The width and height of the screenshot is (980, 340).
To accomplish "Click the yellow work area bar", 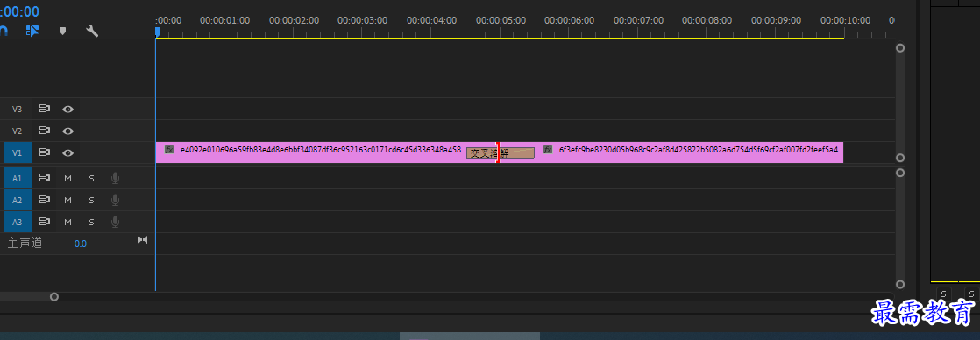I will (500, 39).
